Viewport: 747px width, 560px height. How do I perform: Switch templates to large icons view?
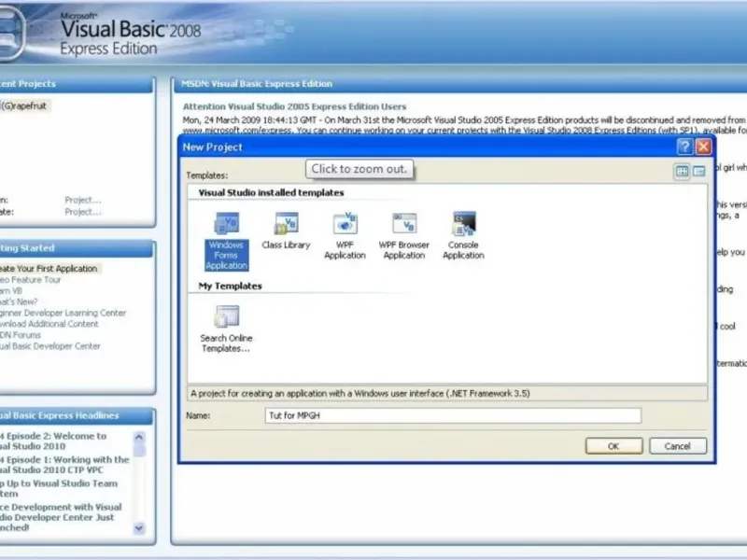click(x=683, y=171)
